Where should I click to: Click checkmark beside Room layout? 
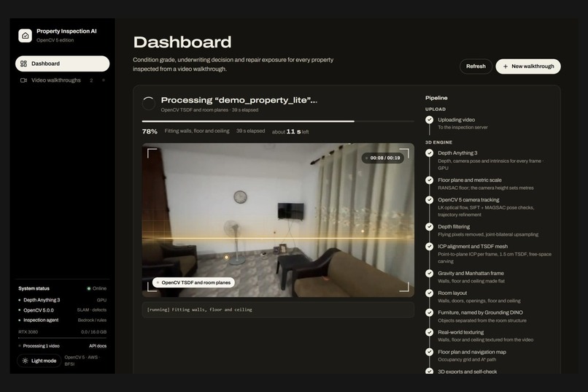(x=430, y=293)
